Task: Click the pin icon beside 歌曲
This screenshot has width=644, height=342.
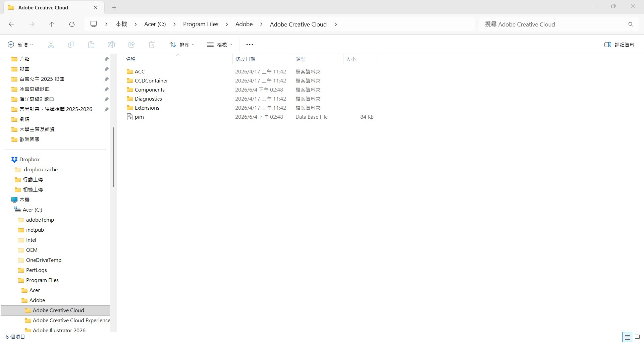Action: [106, 69]
